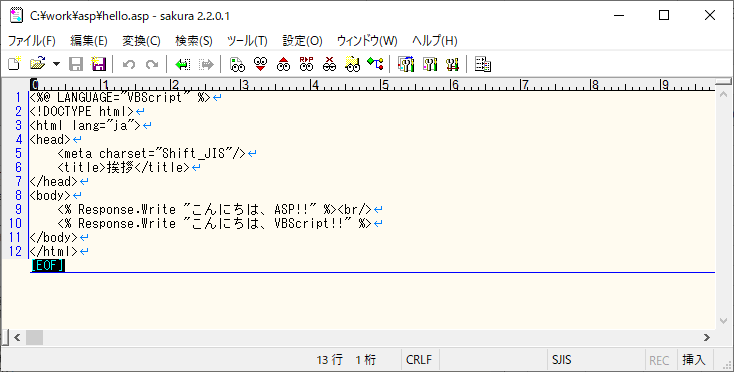Viewport: 734px width, 372px height.
Task: Go forward in jump history, gray arrow
Action: [206, 64]
